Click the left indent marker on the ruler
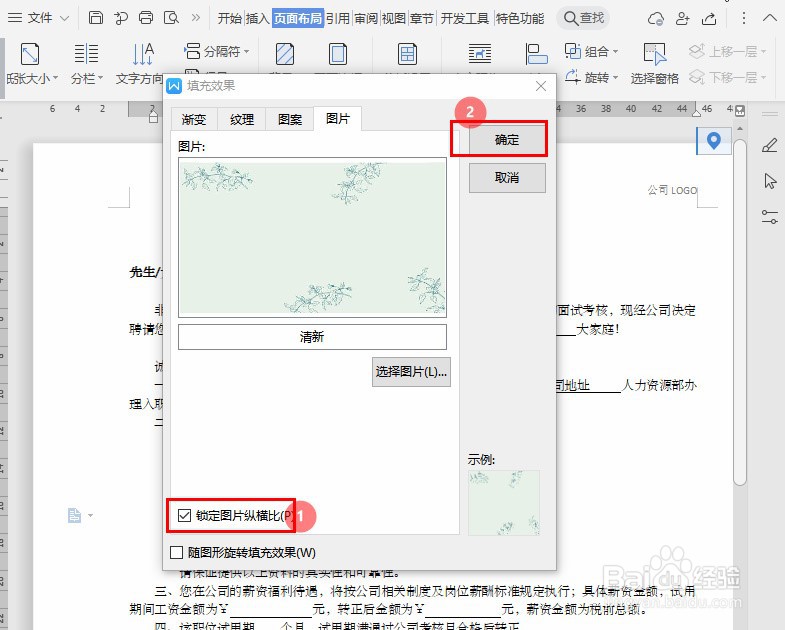The width and height of the screenshot is (785, 630). (x=153, y=116)
